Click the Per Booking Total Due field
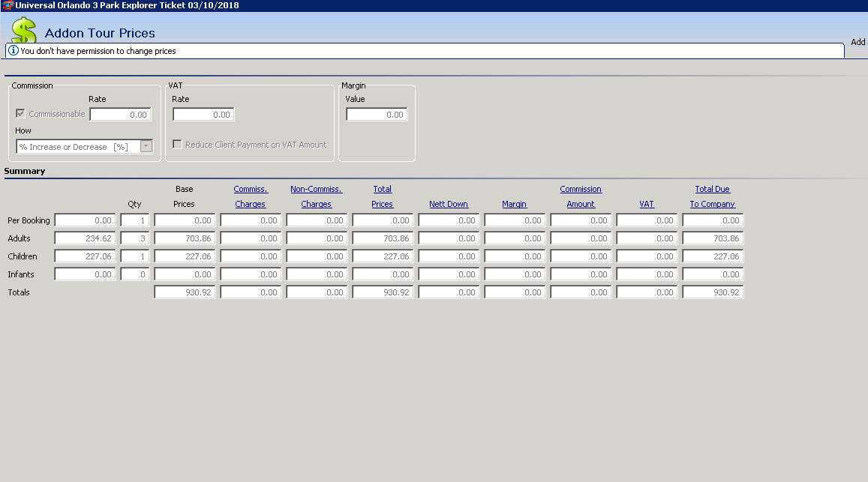Image resolution: width=868 pixels, height=482 pixels. (713, 220)
